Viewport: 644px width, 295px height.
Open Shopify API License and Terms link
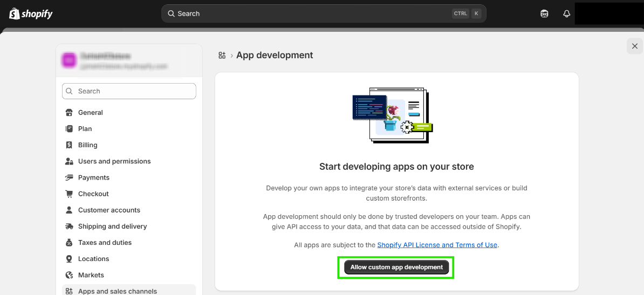tap(437, 245)
